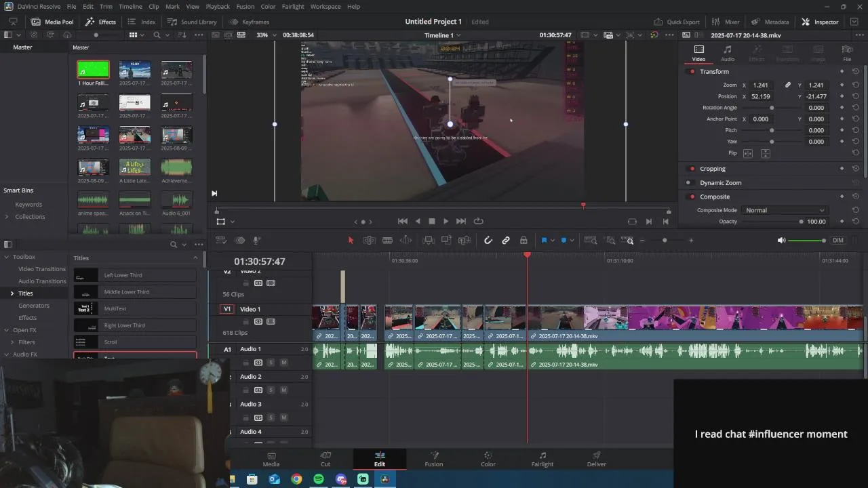Toggle the position lock padlock icon
The image size is (868, 488).
click(524, 241)
